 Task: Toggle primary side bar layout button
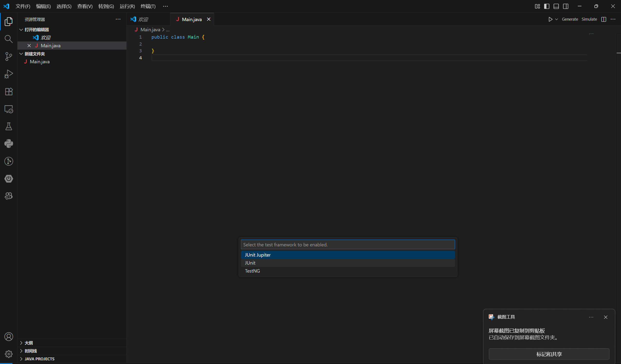click(546, 6)
